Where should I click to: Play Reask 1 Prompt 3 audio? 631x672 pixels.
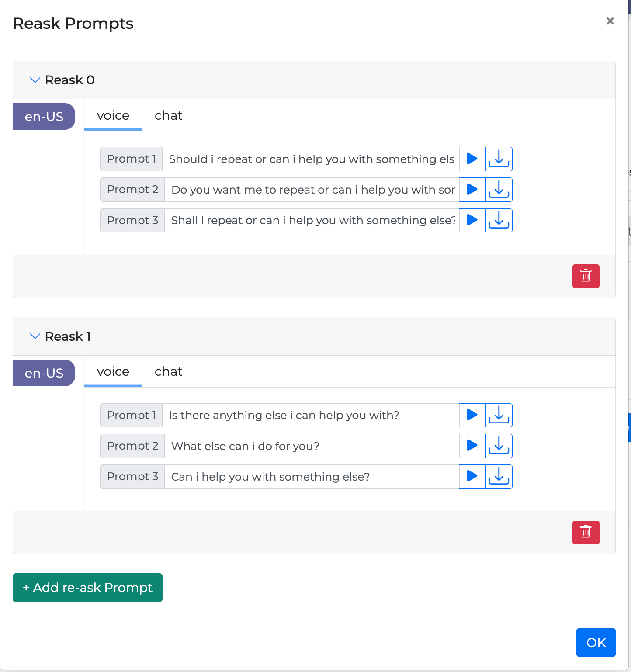point(472,476)
